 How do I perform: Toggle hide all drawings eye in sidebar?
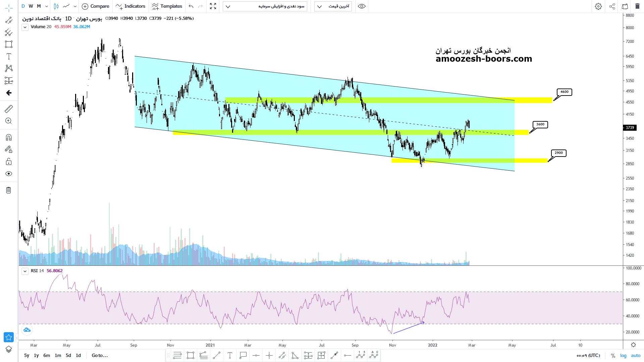(x=9, y=174)
